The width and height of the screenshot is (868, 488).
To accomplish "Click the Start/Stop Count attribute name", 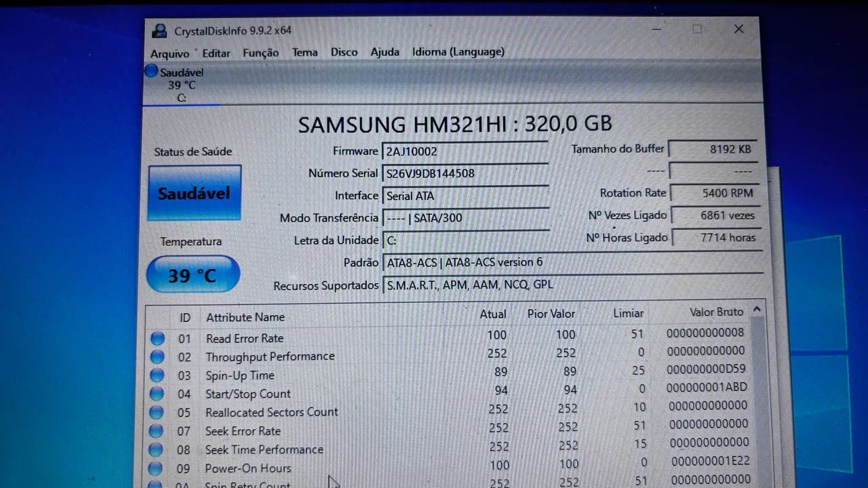I will coord(248,394).
